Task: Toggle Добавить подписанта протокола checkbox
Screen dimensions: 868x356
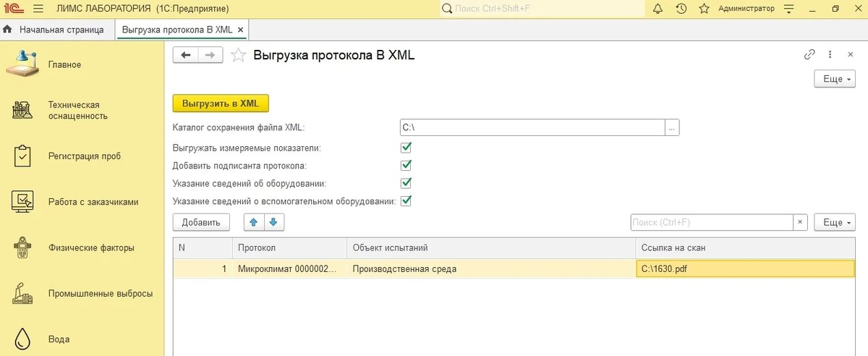Action: 406,165
